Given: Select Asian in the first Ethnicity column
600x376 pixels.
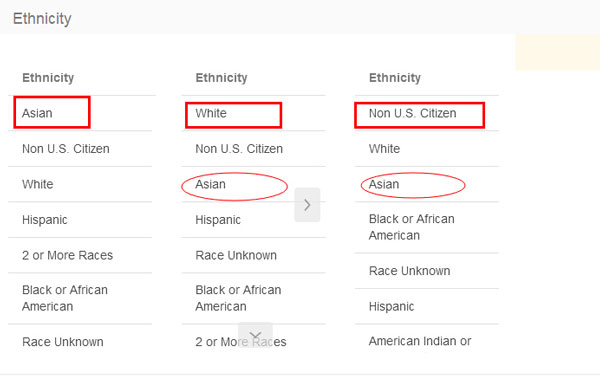Looking at the screenshot, I should (37, 113).
